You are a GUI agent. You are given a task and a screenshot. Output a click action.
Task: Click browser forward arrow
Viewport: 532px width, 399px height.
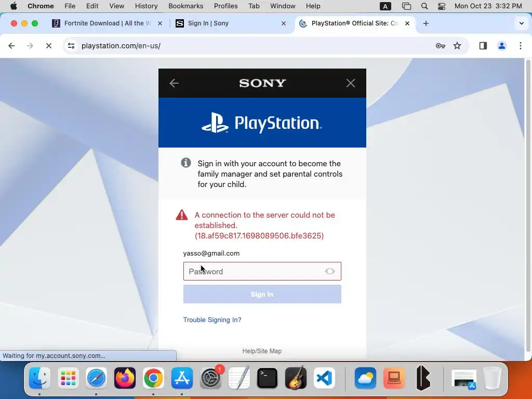[x=30, y=46]
